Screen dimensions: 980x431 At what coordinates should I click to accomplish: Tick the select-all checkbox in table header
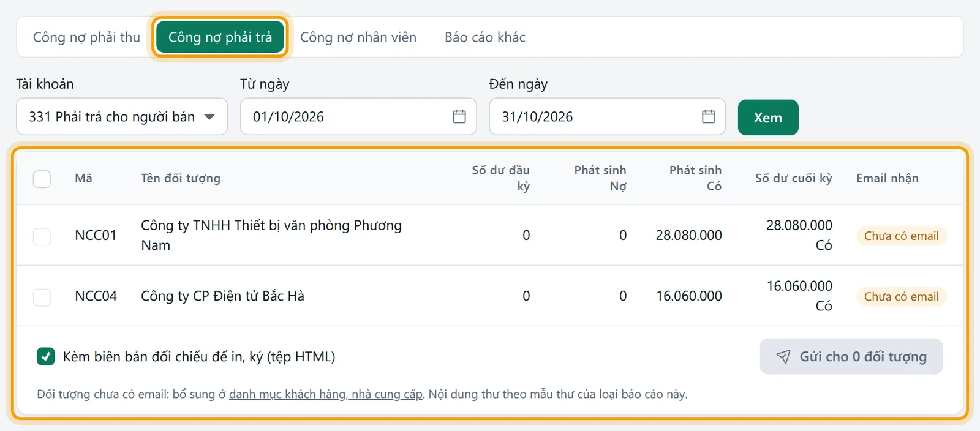click(x=42, y=179)
